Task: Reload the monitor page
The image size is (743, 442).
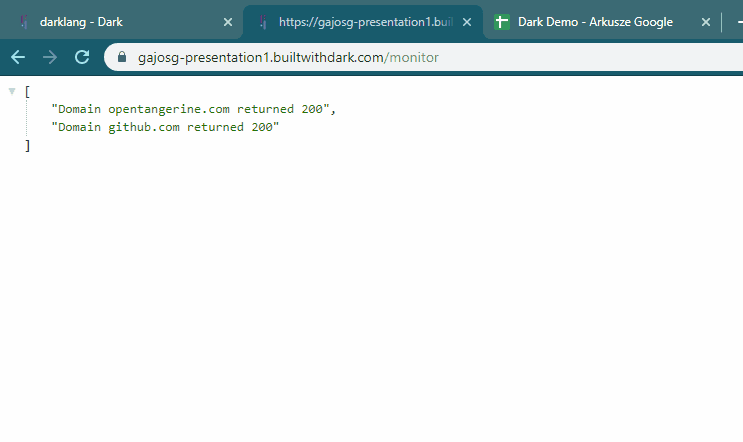Action: click(82, 57)
